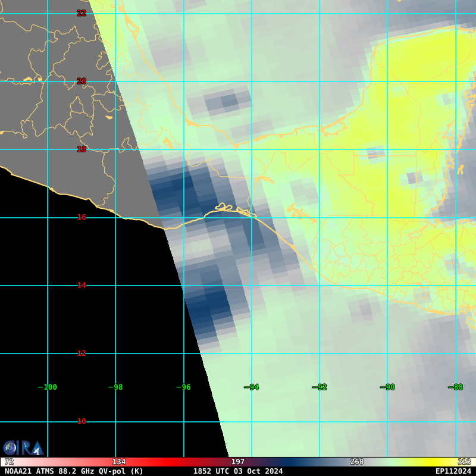Image resolution: width=476 pixels, height=476 pixels.
Task: Select the 14 latitude label
Action: tap(82, 285)
